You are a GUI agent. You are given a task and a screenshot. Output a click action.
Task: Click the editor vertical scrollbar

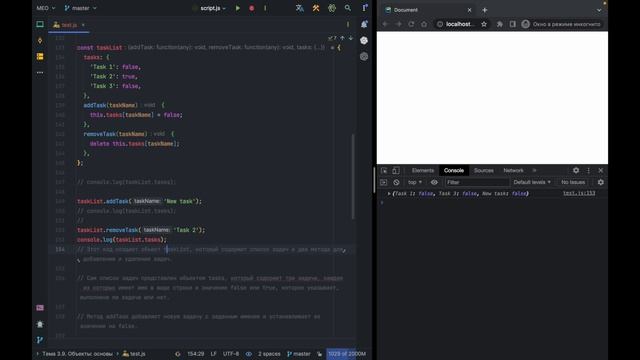[353, 176]
